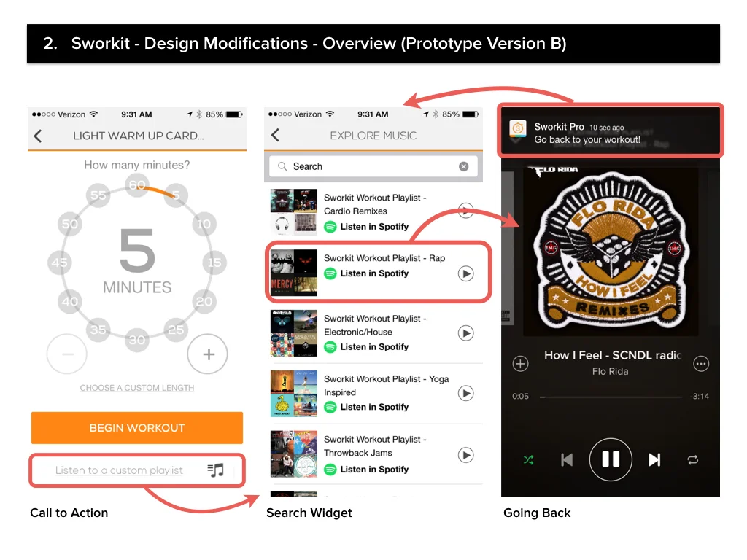Select 25 minutes on the dial

(176, 330)
